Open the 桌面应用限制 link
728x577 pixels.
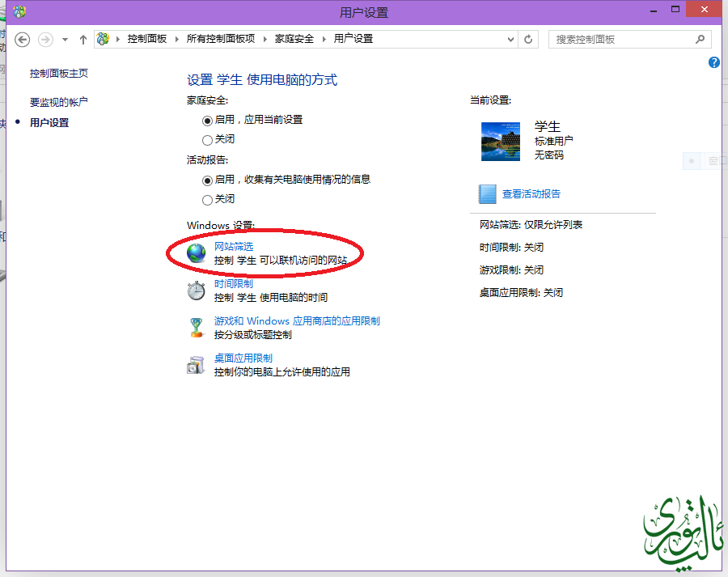pyautogui.click(x=243, y=359)
